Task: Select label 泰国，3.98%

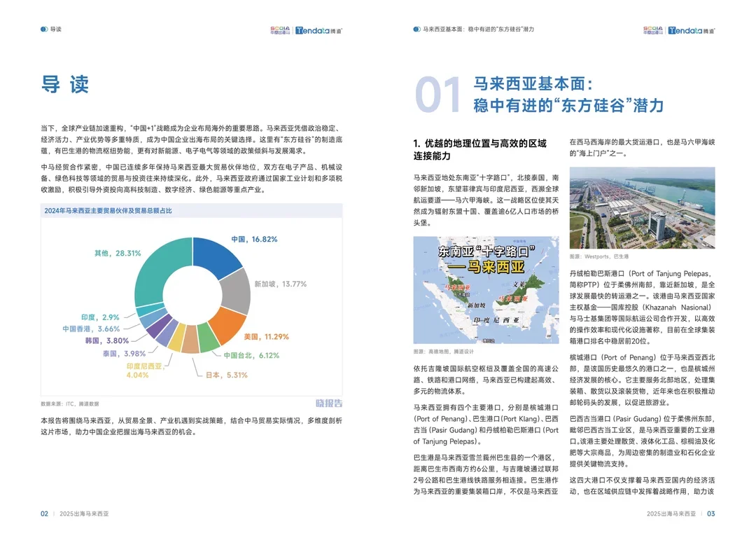Action: click(x=124, y=354)
